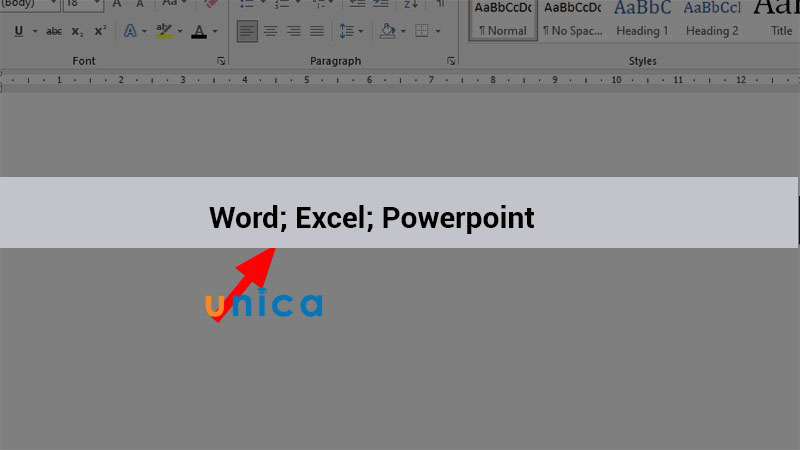Click the Sort icon
Image resolution: width=800 pixels, height=450 pixels.
410,4
